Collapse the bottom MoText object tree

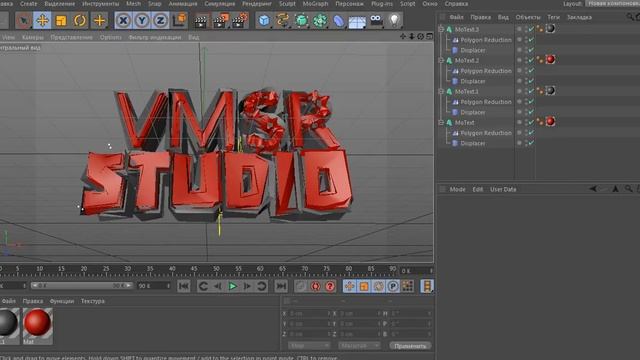click(441, 122)
